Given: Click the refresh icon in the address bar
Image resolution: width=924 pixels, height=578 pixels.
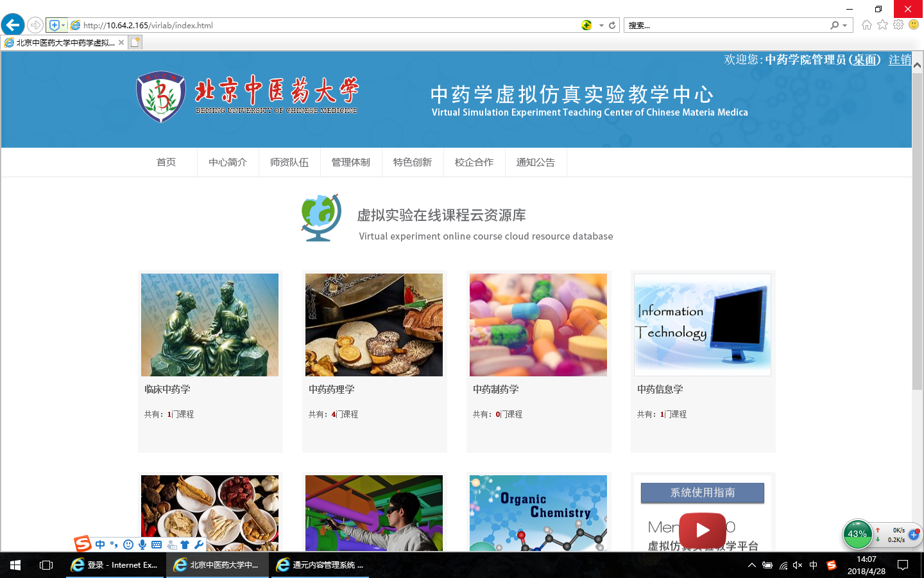Looking at the screenshot, I should point(612,25).
